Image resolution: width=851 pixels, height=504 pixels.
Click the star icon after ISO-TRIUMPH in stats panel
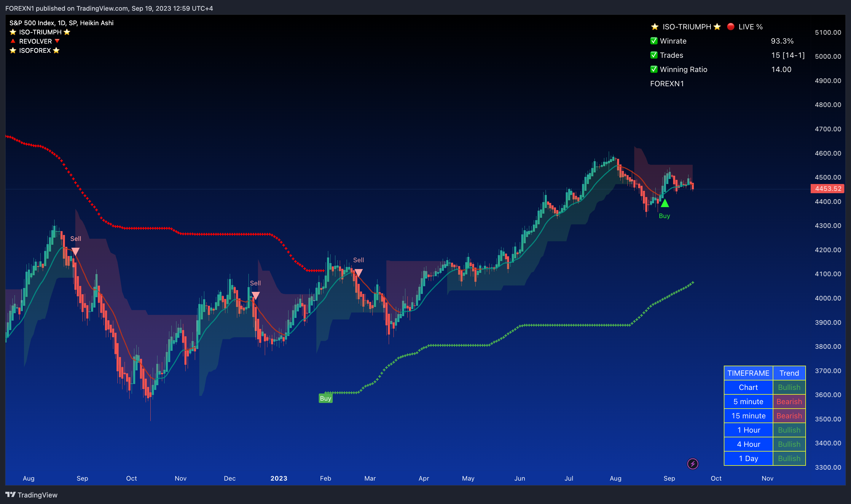[x=717, y=26]
